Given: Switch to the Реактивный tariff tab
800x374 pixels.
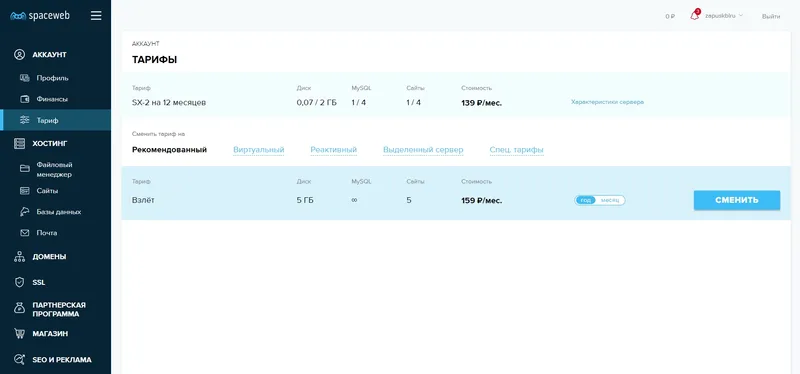Looking at the screenshot, I should (334, 149).
